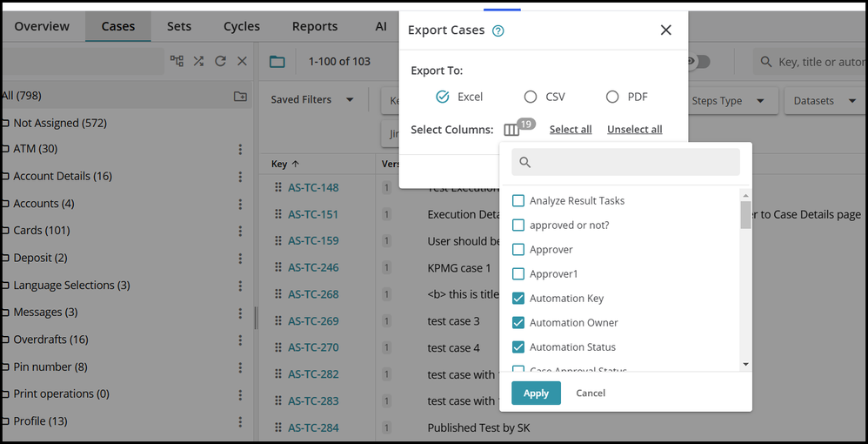Cancel the column selection

coord(591,393)
